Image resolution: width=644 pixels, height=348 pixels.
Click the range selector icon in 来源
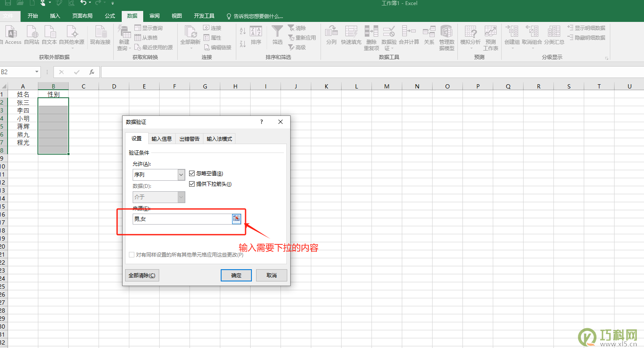(x=237, y=218)
